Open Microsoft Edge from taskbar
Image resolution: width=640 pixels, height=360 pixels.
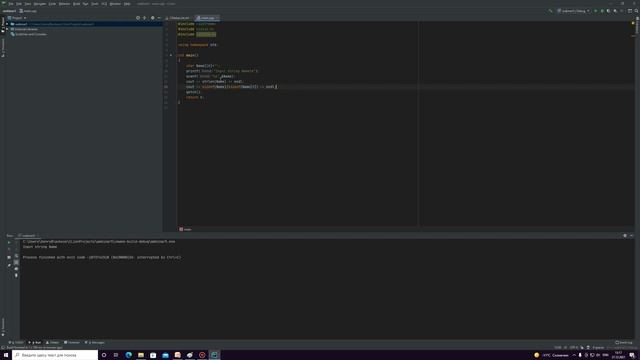pyautogui.click(x=129, y=355)
